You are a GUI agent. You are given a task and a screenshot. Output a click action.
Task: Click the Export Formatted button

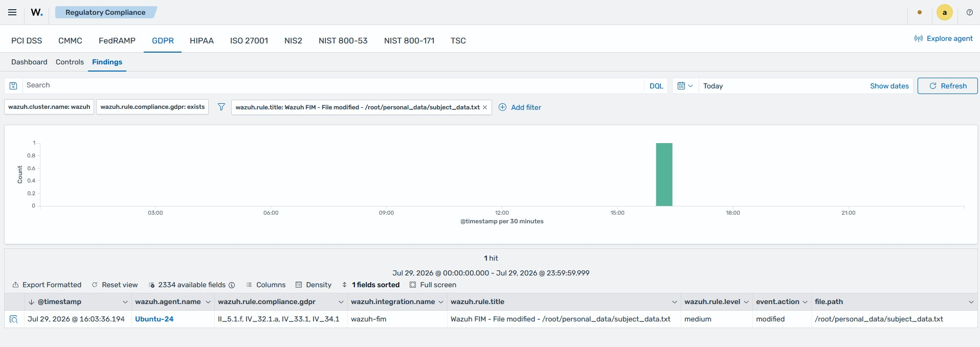[x=47, y=285]
